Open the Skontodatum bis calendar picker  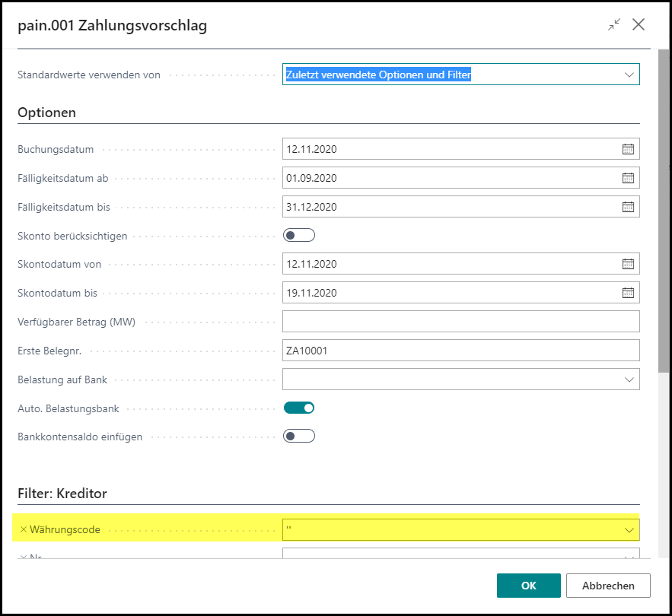628,292
